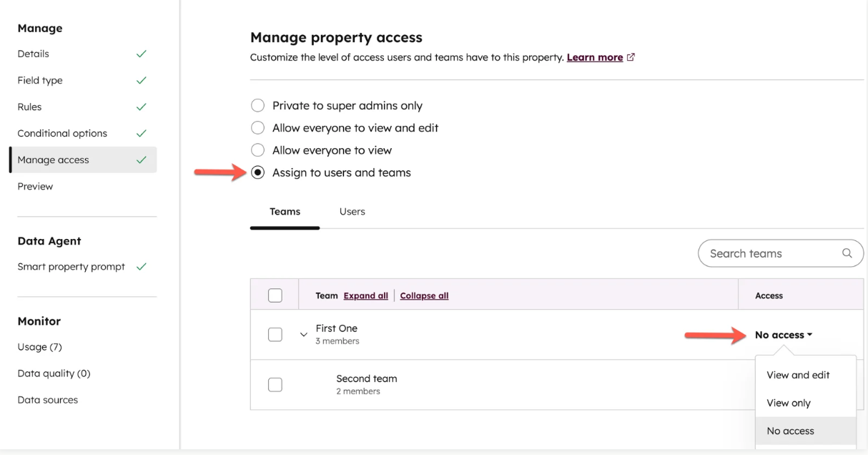Go to Conditional options in the sidebar

coord(62,133)
